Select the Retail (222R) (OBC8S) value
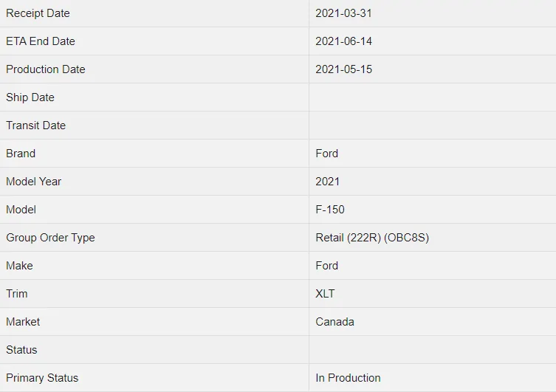 (x=372, y=238)
